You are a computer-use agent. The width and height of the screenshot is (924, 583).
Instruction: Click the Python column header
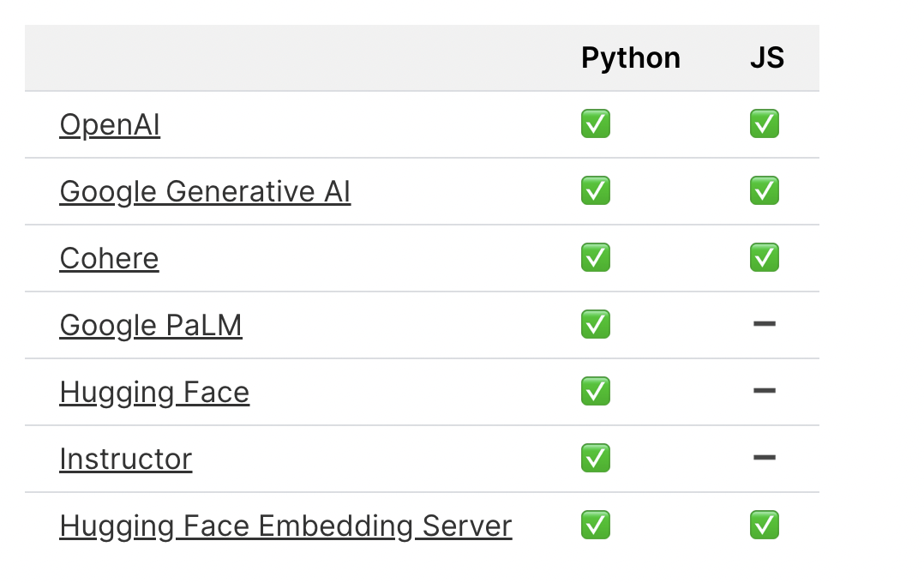tap(631, 58)
